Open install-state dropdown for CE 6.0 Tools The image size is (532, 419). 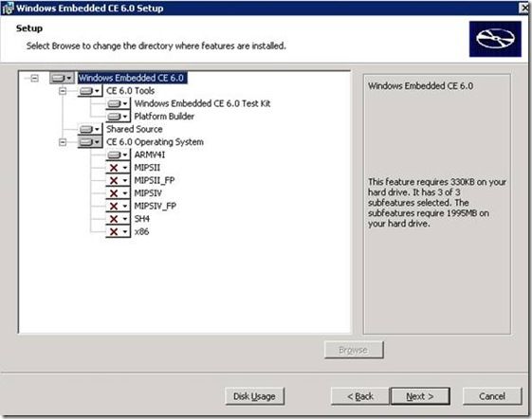(90, 91)
